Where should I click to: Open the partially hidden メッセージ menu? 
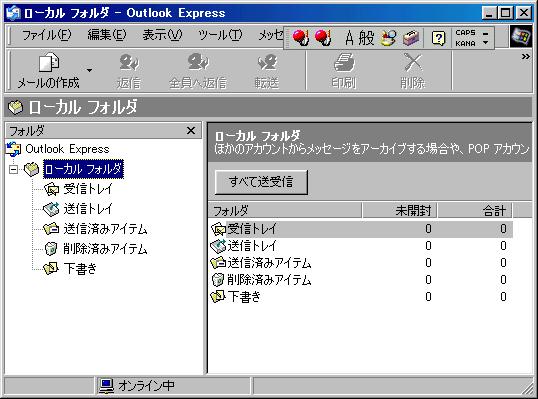click(x=271, y=35)
